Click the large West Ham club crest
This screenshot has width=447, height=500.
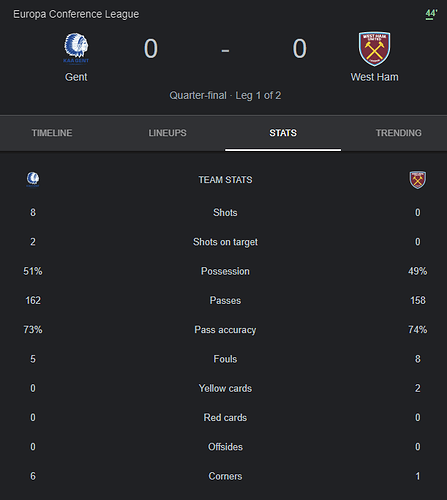[x=374, y=49]
